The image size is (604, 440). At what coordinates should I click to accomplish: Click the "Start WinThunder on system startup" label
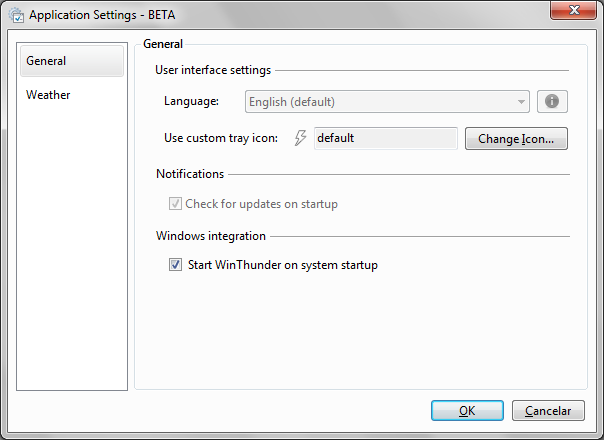coord(283,265)
